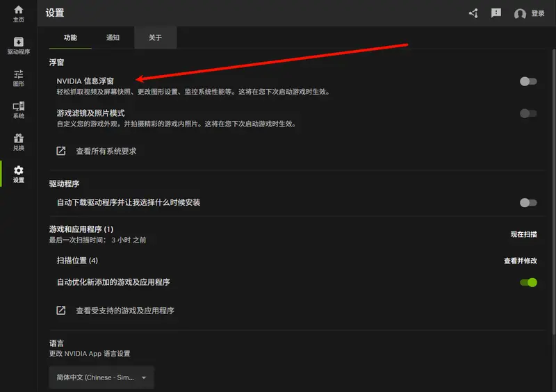Screen dimensions: 556x392
Task: Click the 最后一次扫描时间 text
Action: (97, 240)
